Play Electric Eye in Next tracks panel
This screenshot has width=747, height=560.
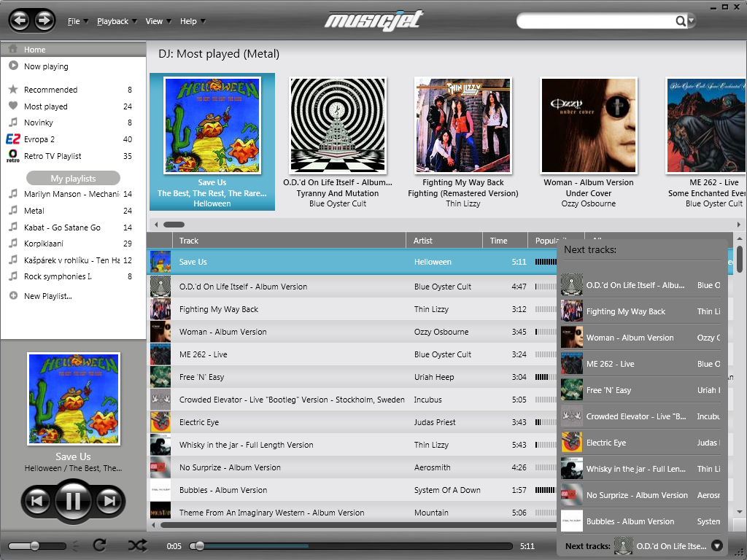[640, 443]
